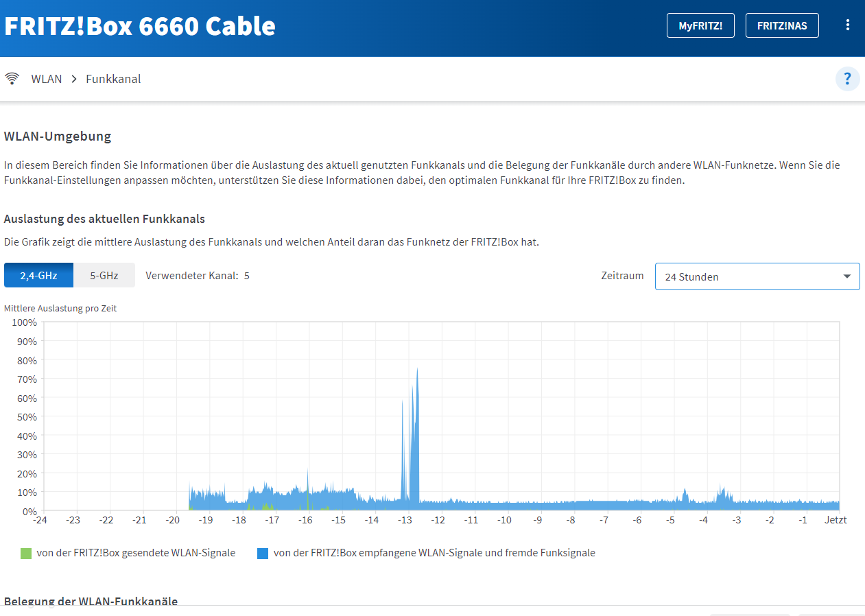Click the Verwendeter Kanal value
The height and width of the screenshot is (616, 865).
pyautogui.click(x=247, y=276)
